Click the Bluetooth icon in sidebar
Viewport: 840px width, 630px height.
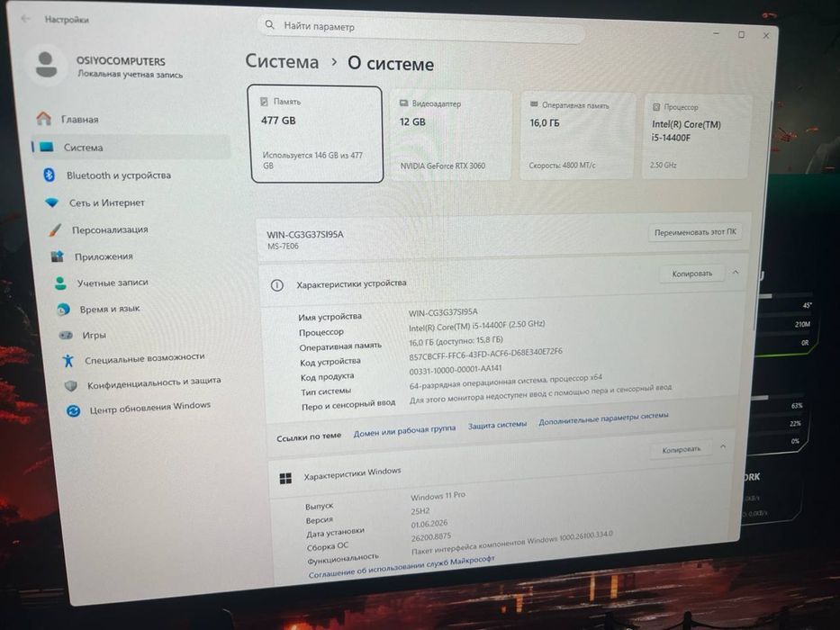pyautogui.click(x=50, y=175)
